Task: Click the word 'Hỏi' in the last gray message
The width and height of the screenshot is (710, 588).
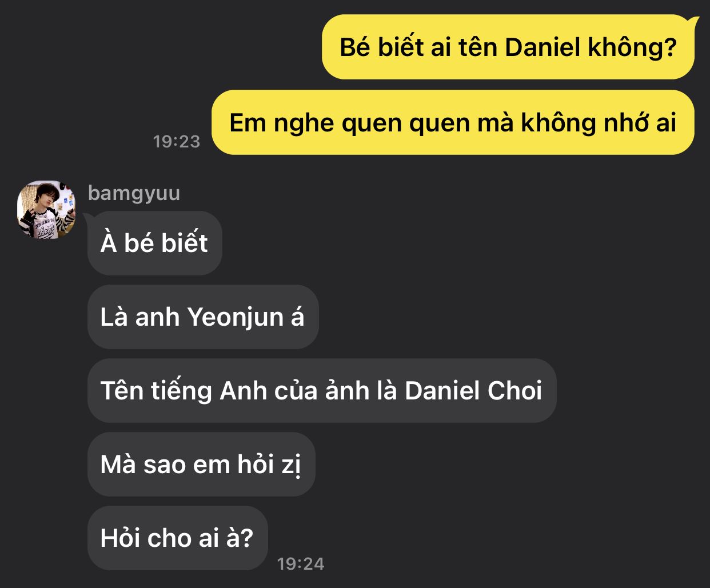Action: [119, 538]
